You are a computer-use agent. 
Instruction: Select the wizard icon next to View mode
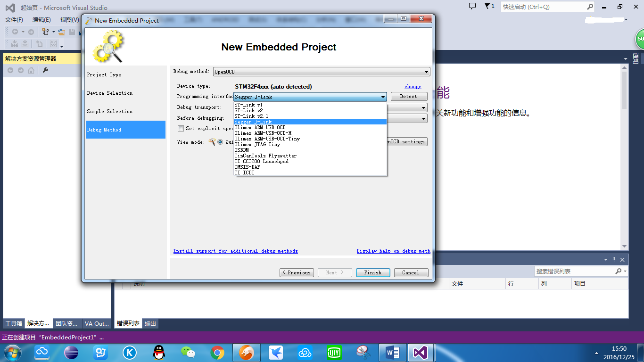212,142
